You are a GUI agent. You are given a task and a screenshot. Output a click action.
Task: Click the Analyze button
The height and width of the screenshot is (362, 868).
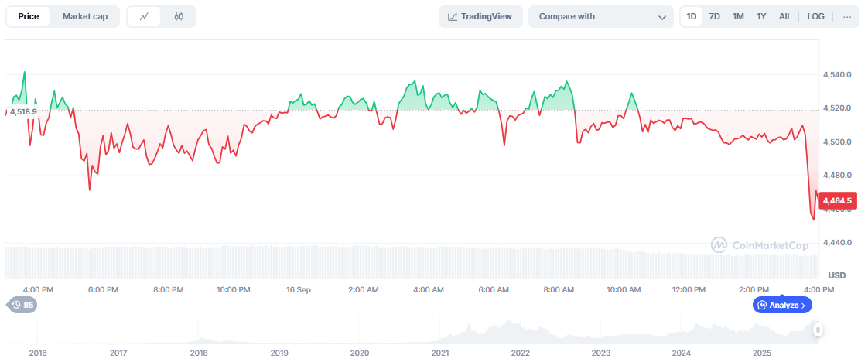(x=782, y=305)
